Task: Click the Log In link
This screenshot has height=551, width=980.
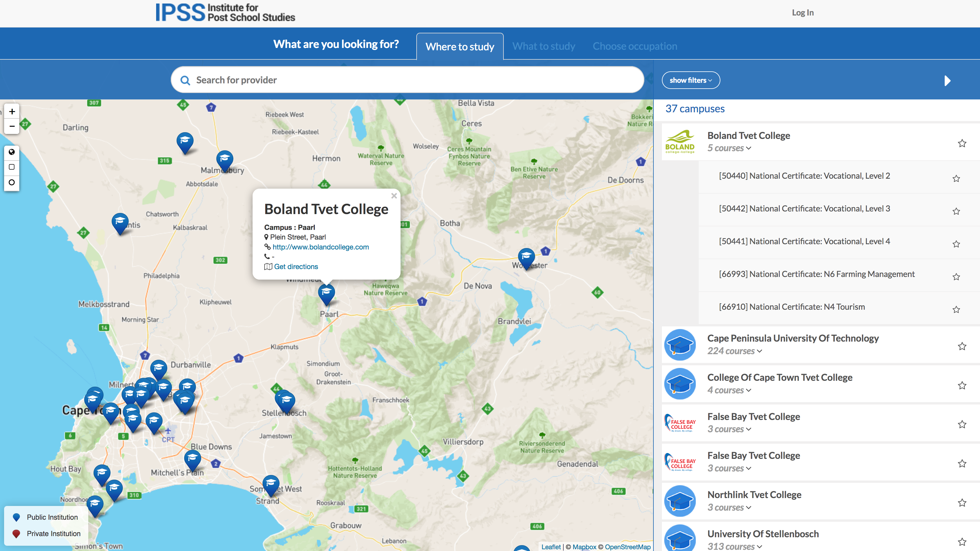Action: 803,13
